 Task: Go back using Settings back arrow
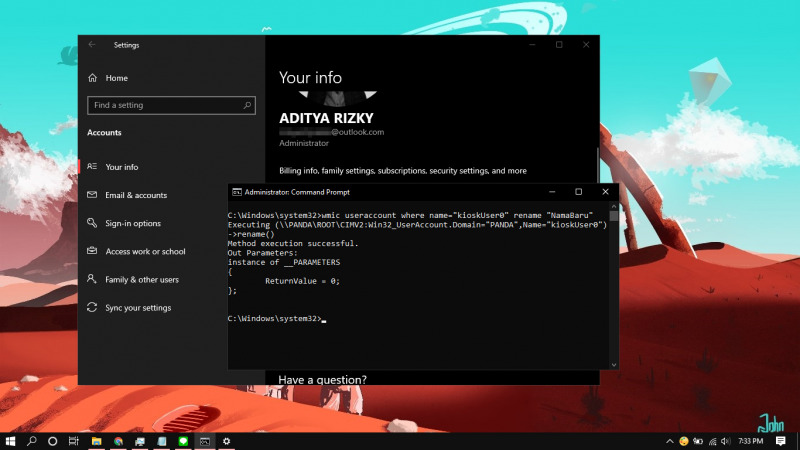(92, 45)
